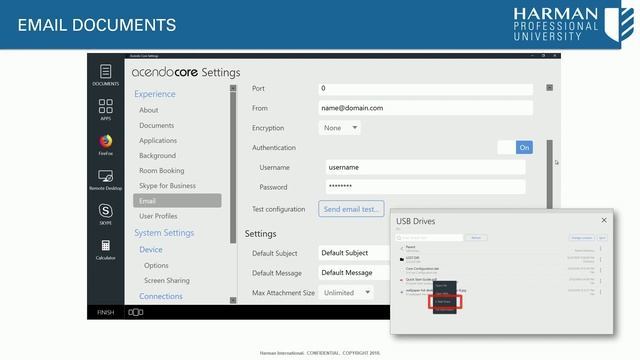This screenshot has height=360, width=640.
Task: Select Applications in settings list
Action: (x=158, y=140)
